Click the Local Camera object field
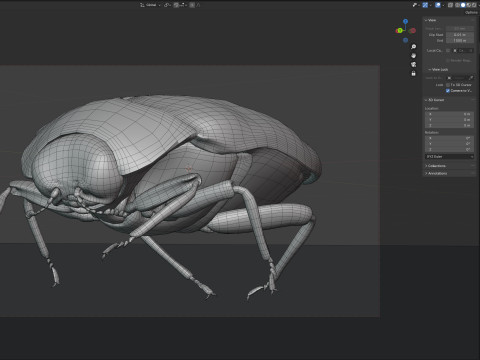Viewport: 480px width, 360px height. coord(463,50)
